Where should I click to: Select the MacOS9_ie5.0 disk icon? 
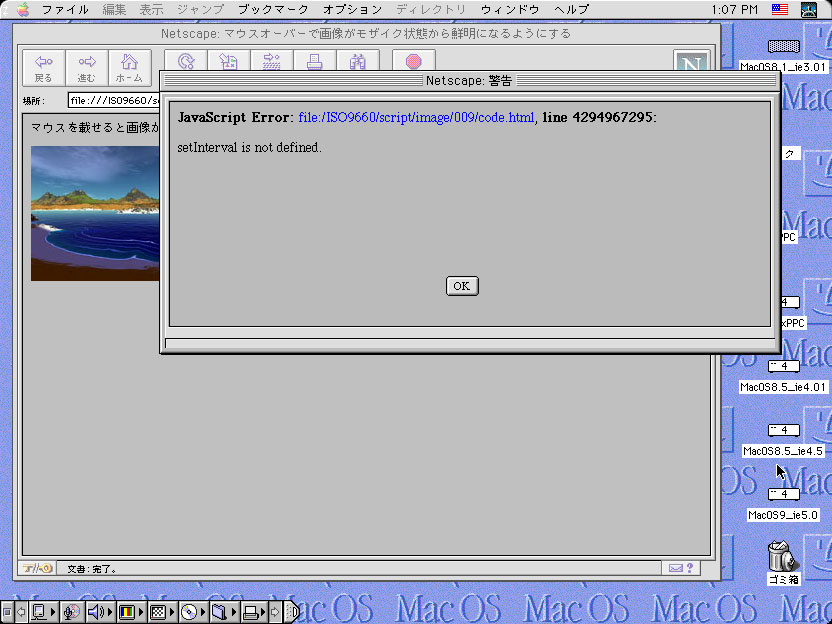click(784, 494)
